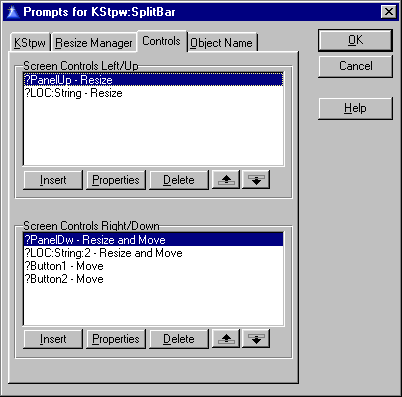This screenshot has height=397, width=402.
Task: Select the Controls tab
Action: (x=161, y=41)
